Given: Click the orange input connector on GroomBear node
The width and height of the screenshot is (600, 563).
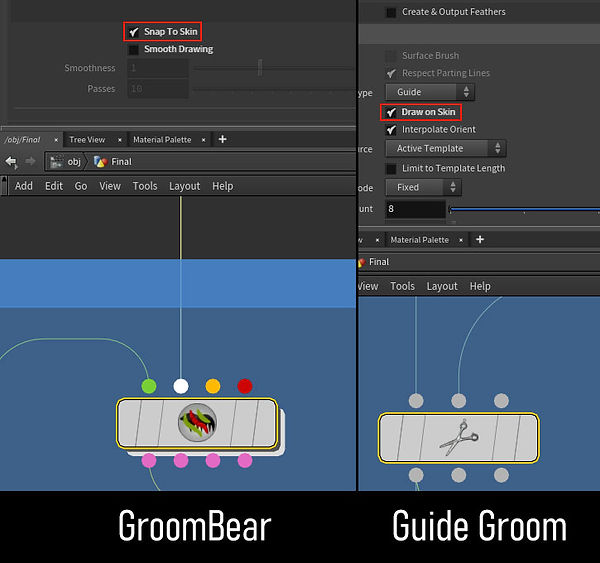Looking at the screenshot, I should tap(213, 386).
